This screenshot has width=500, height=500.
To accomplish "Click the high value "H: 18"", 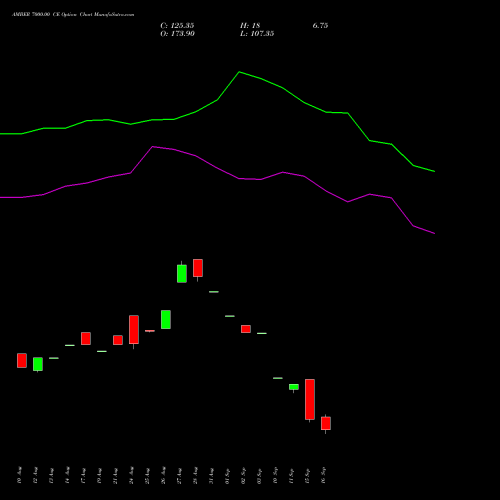I will click(x=250, y=26).
